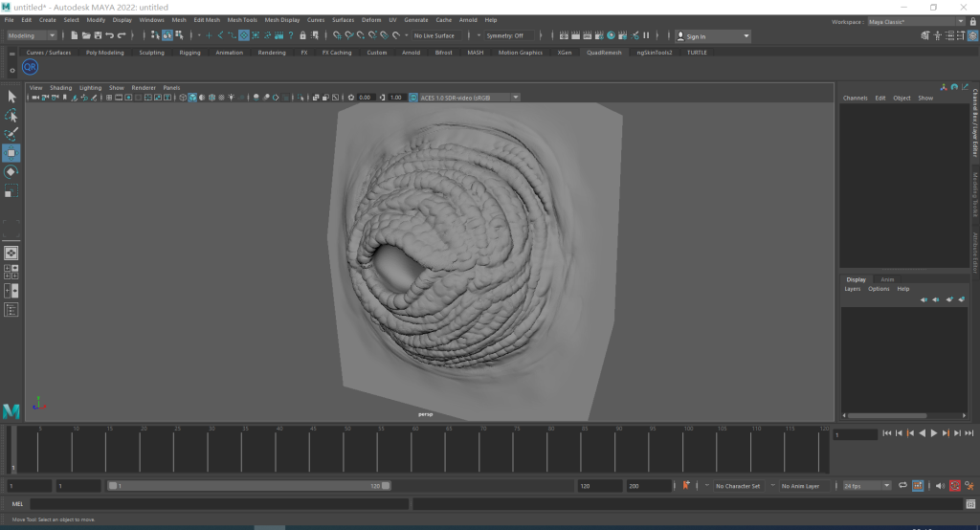The height and width of the screenshot is (530, 980).
Task: Click the Set Key bookmark icon
Action: pos(685,486)
